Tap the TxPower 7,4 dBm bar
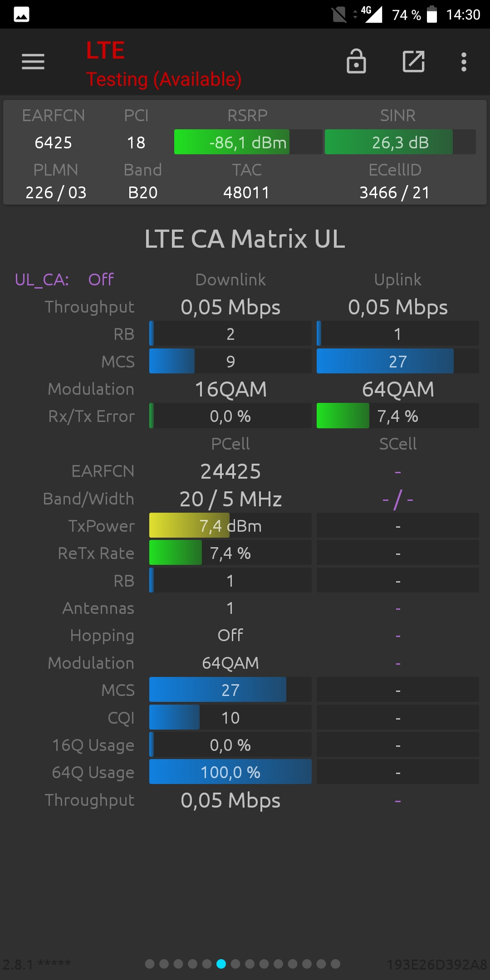 (230, 525)
